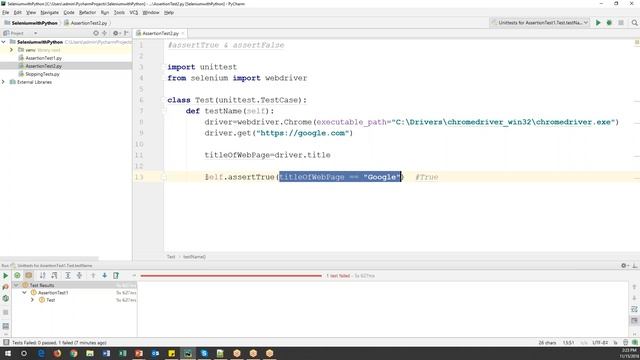Open Firefox from the taskbar
Viewport: 640px width, 360px height.
(57, 353)
